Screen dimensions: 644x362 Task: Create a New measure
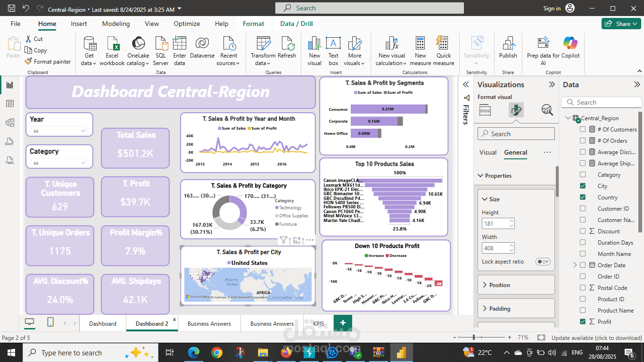click(x=421, y=51)
